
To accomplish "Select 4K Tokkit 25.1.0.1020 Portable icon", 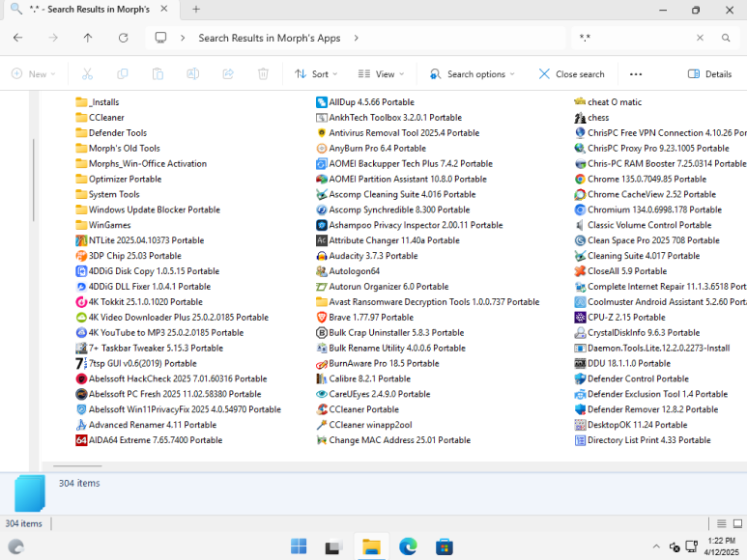I will (81, 301).
